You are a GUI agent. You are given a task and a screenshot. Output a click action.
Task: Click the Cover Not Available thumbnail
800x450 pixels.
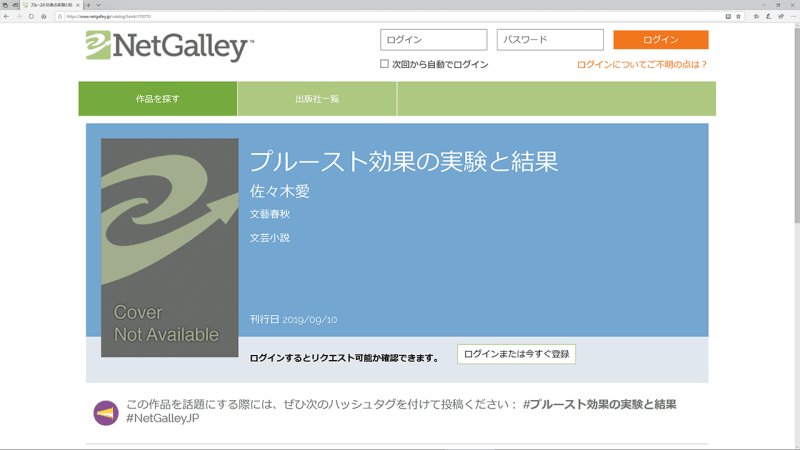coord(169,247)
